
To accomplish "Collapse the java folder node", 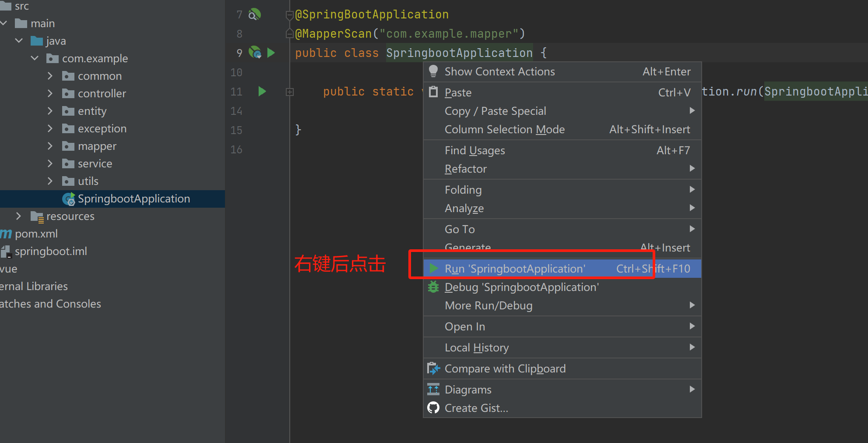I will point(19,40).
